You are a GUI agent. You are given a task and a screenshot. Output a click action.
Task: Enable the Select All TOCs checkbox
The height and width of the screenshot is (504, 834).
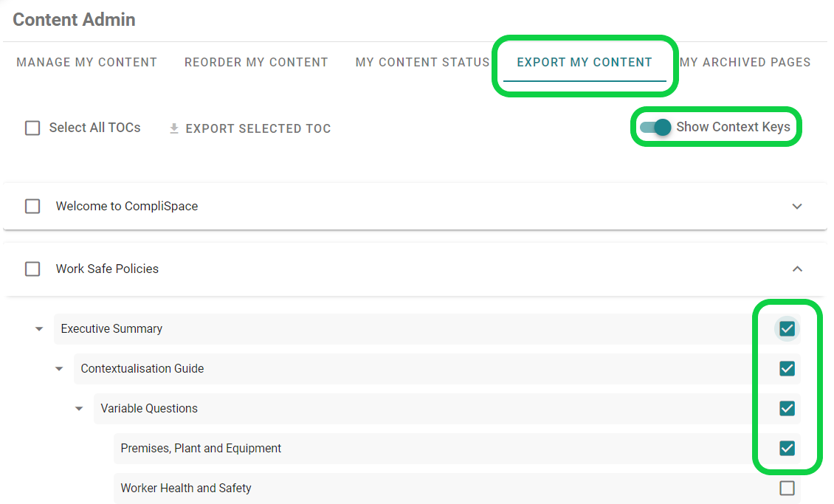pos(32,128)
